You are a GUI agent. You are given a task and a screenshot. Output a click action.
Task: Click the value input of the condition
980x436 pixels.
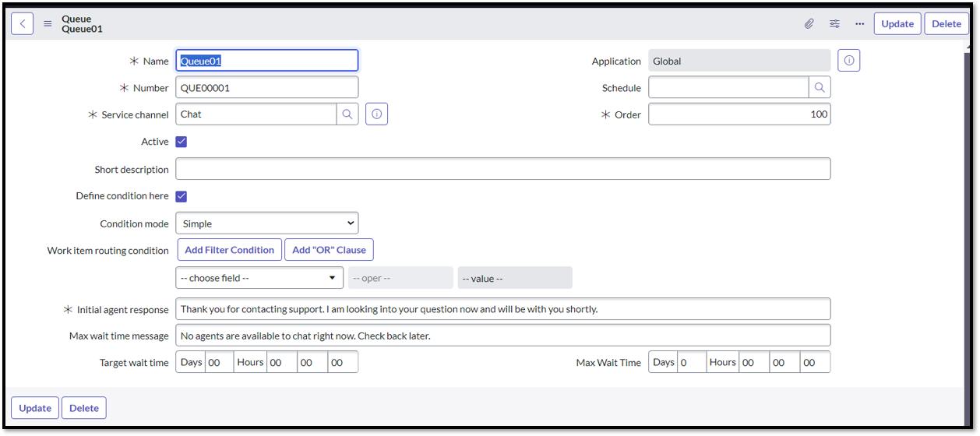(x=515, y=278)
